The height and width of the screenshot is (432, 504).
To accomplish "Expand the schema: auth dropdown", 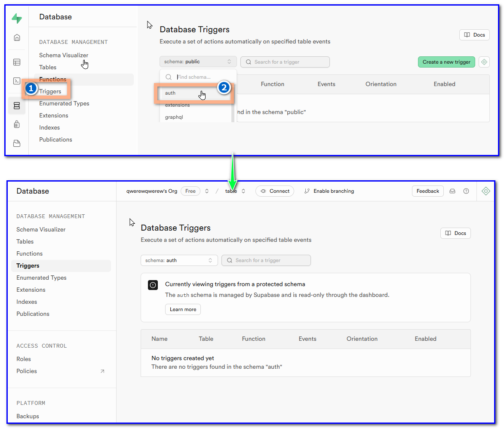I will [179, 260].
